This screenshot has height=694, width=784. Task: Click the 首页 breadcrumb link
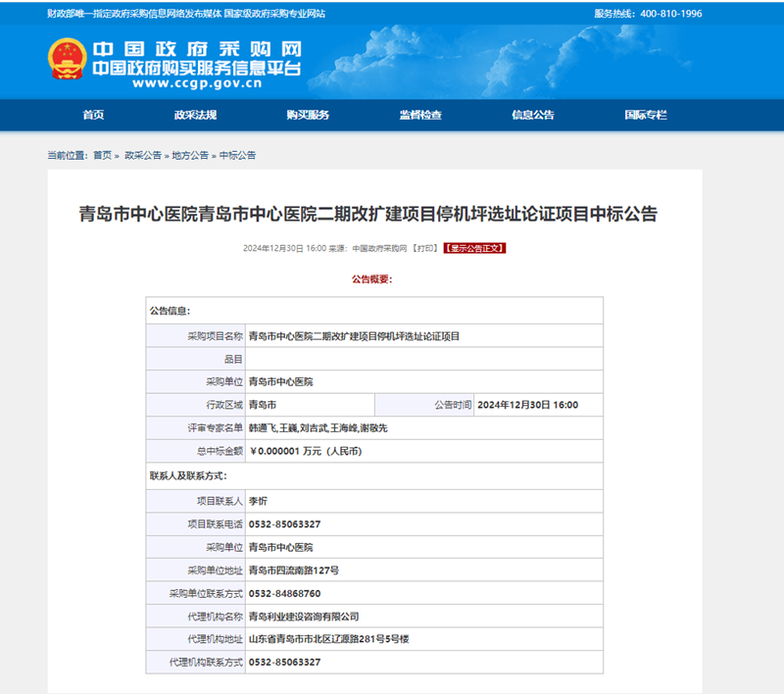tap(102, 156)
